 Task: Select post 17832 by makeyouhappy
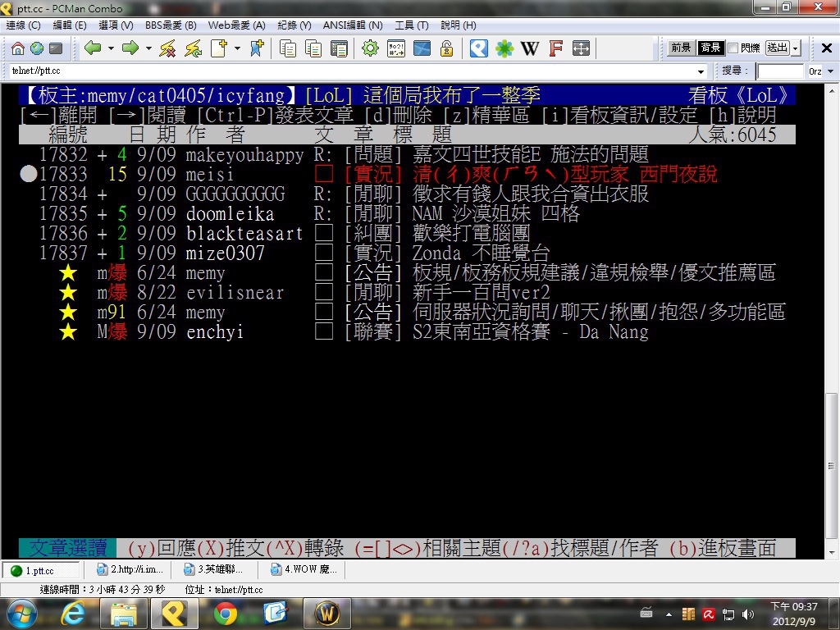coord(407,155)
